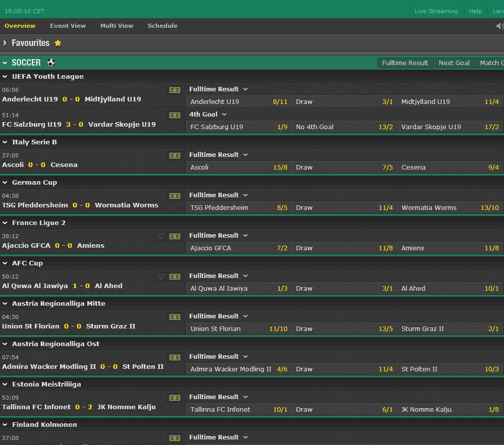
Task: Open Fulltime Result dropdown for Al Quwa Al Jawiya
Action: 218,275
